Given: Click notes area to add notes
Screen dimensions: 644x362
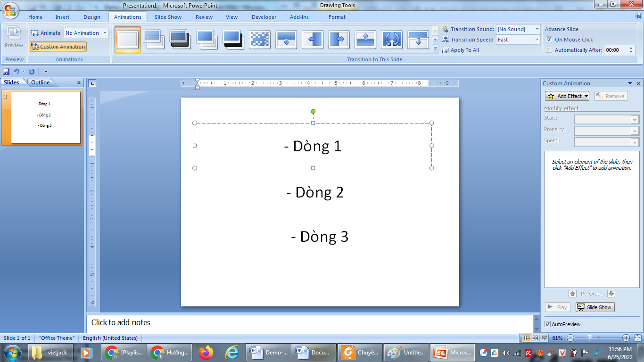Looking at the screenshot, I should point(309,323).
